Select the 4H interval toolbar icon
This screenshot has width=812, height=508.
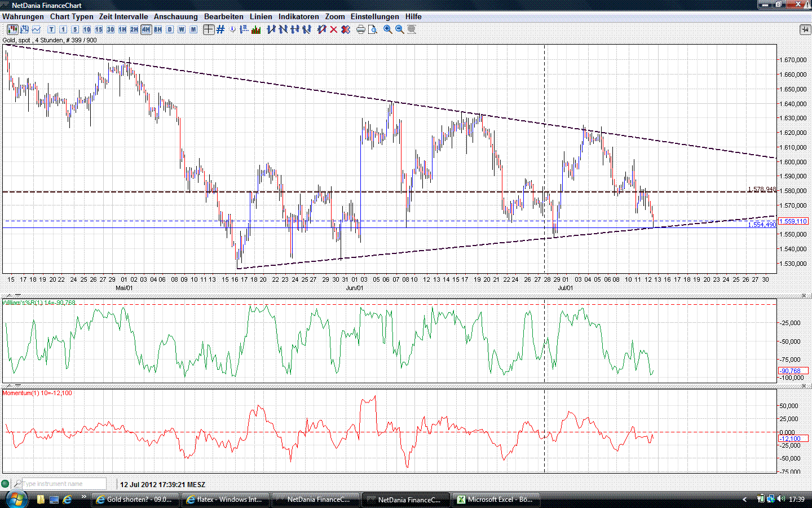coord(145,29)
